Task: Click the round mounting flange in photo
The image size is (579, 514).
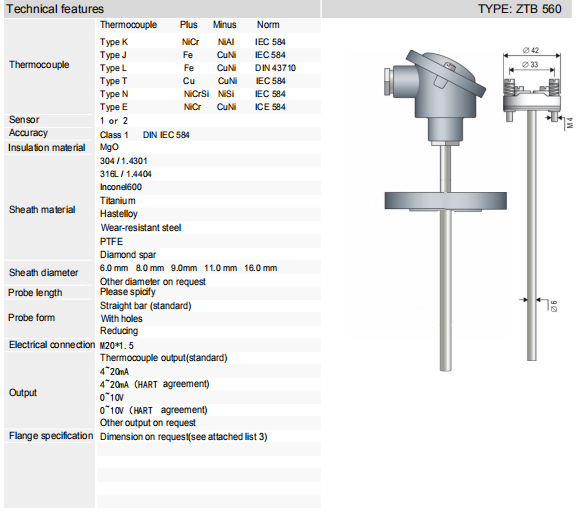Action: (446, 201)
